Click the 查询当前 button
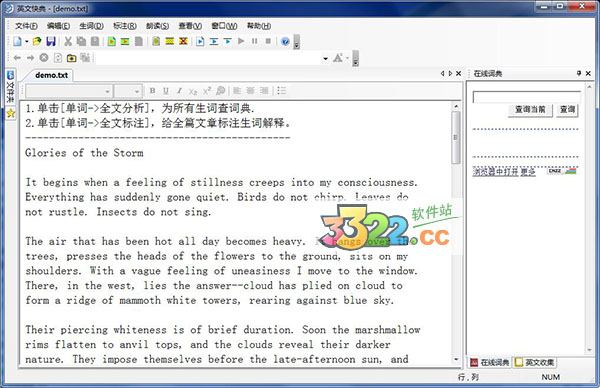 click(x=530, y=110)
